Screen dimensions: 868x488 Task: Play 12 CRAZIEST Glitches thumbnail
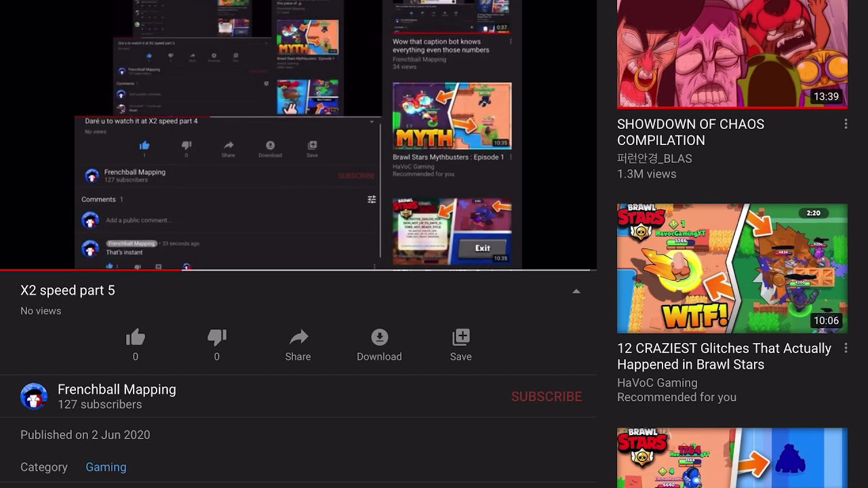pyautogui.click(x=732, y=268)
